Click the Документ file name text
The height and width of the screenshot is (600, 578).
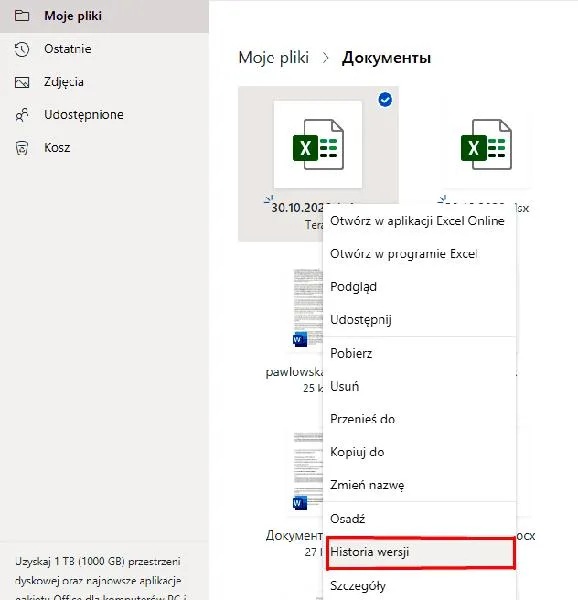point(294,536)
